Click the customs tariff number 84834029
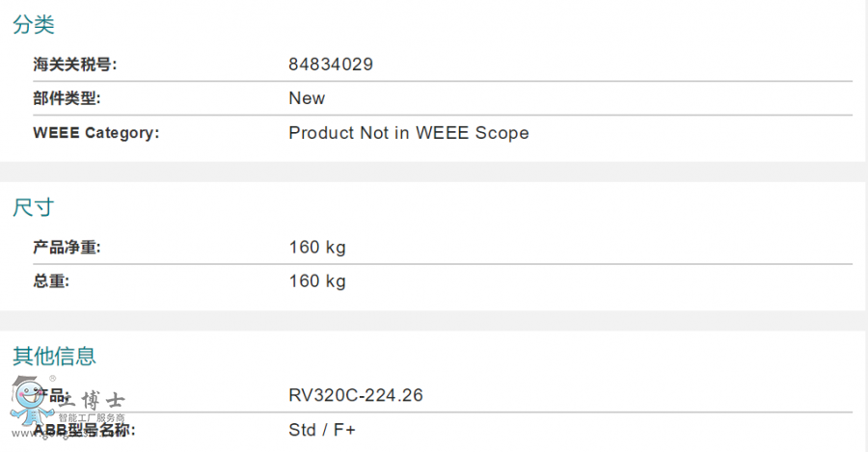The image size is (868, 452). [331, 65]
